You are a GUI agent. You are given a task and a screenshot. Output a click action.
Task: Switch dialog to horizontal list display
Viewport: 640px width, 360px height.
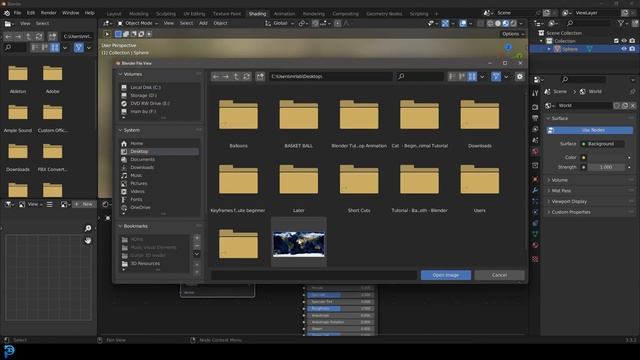click(x=462, y=76)
